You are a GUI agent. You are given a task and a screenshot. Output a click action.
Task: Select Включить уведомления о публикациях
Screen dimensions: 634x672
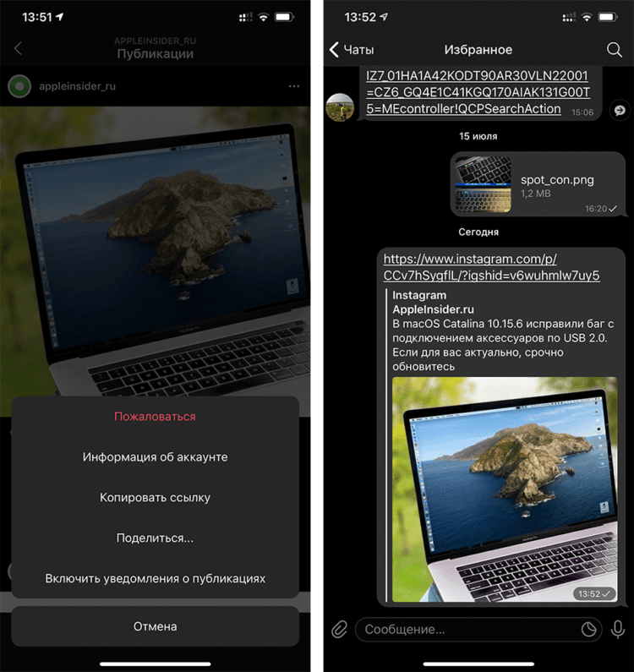(x=155, y=578)
